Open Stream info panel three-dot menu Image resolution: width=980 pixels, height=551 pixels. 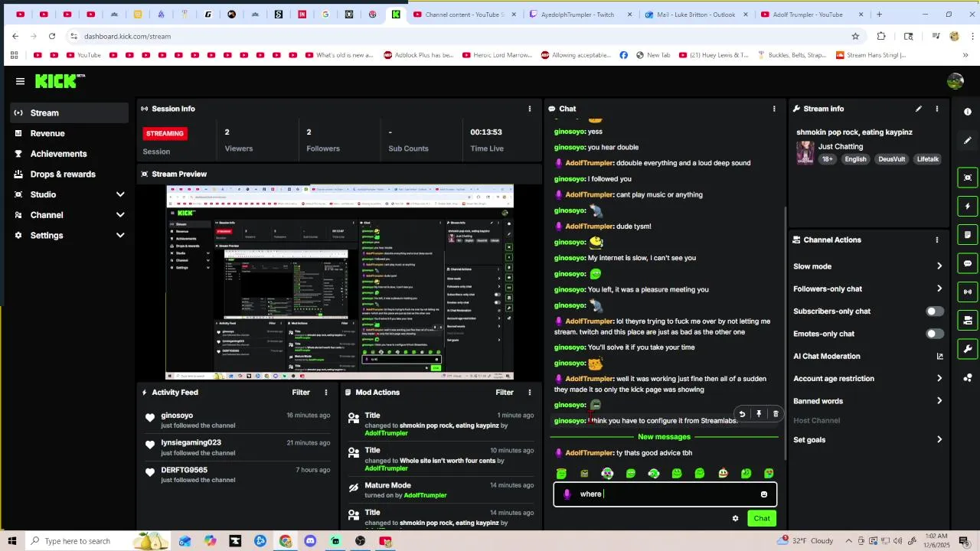(936, 109)
